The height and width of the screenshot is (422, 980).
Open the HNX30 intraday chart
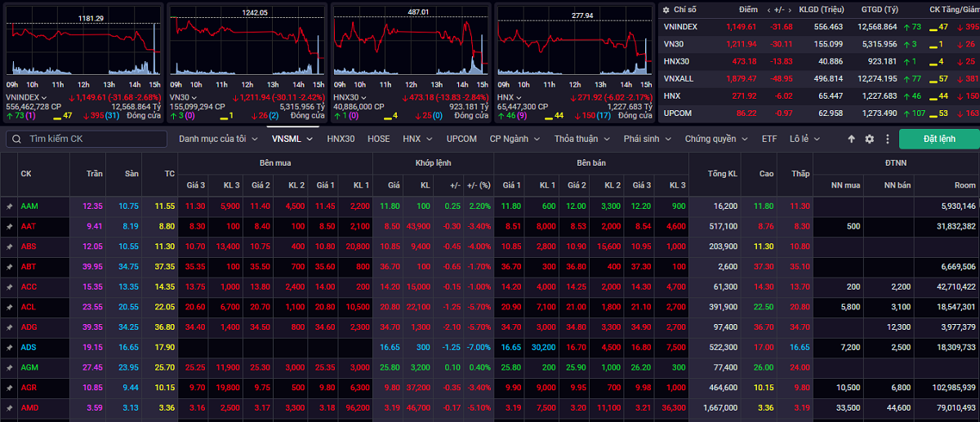point(412,42)
